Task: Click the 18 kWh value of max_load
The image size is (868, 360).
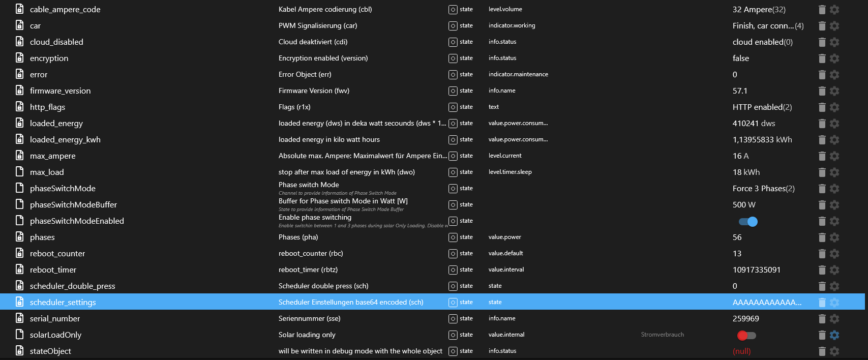Action: tap(746, 172)
